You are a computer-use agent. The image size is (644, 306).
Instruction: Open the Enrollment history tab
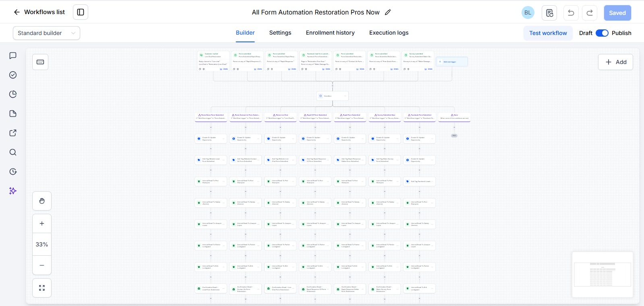pyautogui.click(x=330, y=33)
